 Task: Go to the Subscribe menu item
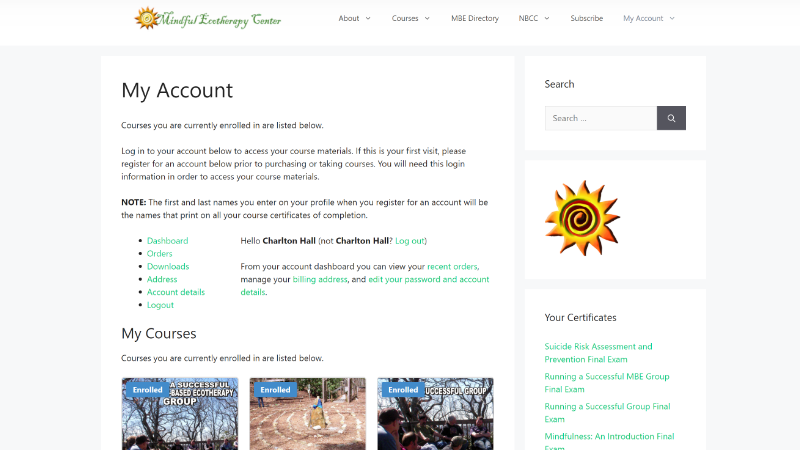tap(586, 18)
